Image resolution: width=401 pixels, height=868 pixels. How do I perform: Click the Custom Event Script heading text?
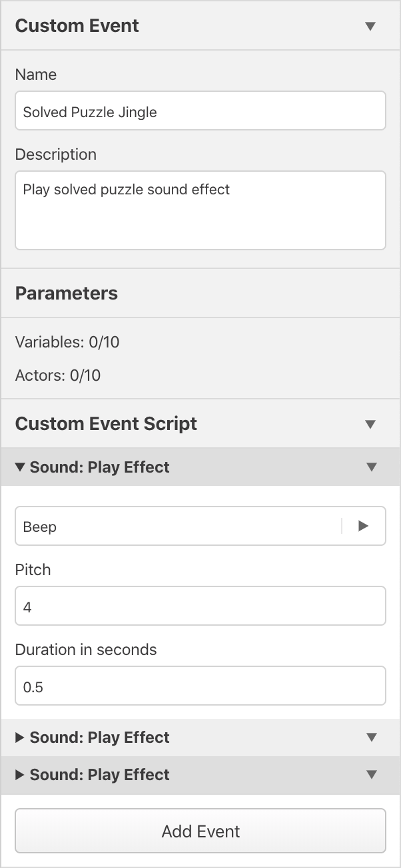(106, 424)
